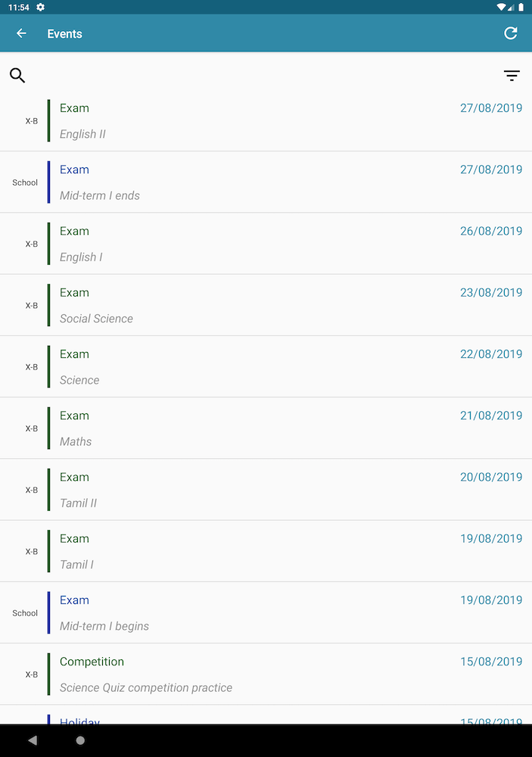Select Science Quiz competition practice event

click(x=266, y=674)
